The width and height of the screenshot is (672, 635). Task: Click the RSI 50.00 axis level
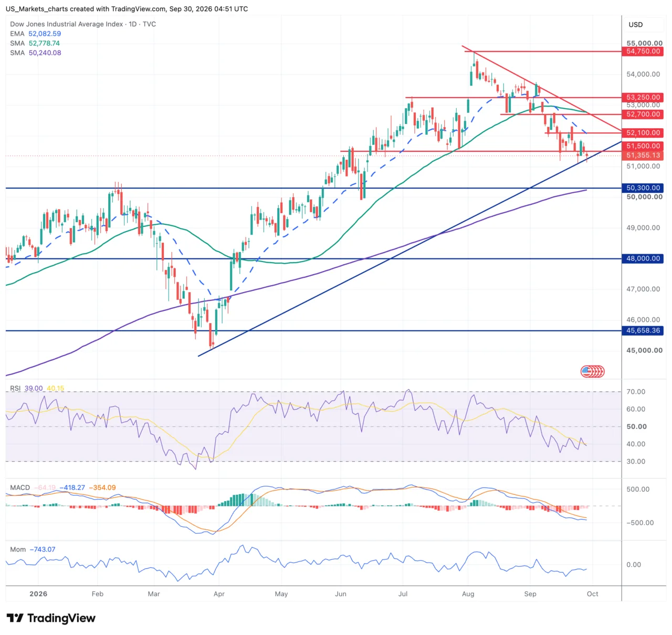pos(636,426)
